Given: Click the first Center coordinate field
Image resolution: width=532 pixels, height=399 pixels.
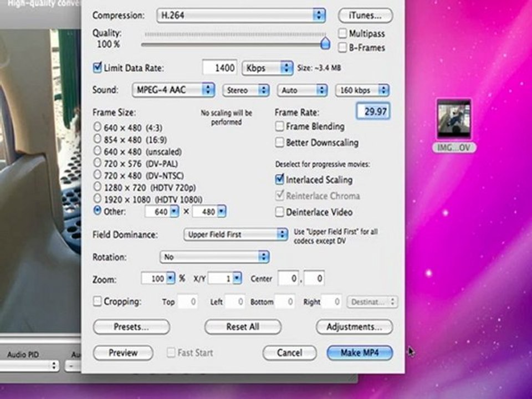Looking at the screenshot, I should coord(288,279).
